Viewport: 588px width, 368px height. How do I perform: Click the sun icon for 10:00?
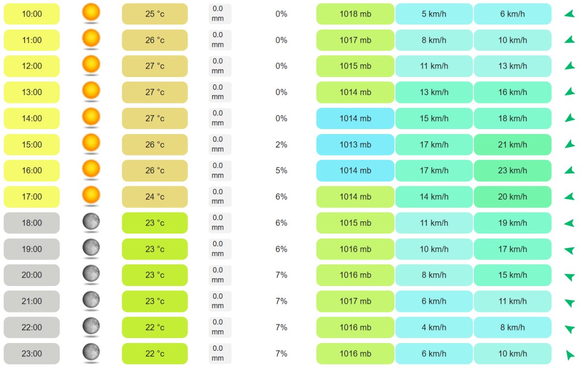click(x=91, y=13)
